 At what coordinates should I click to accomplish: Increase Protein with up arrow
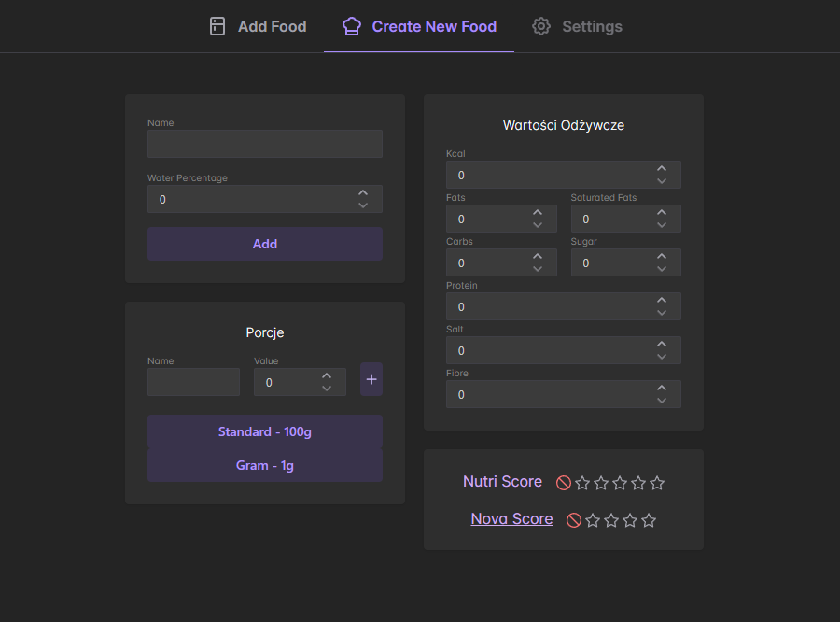coord(662,301)
